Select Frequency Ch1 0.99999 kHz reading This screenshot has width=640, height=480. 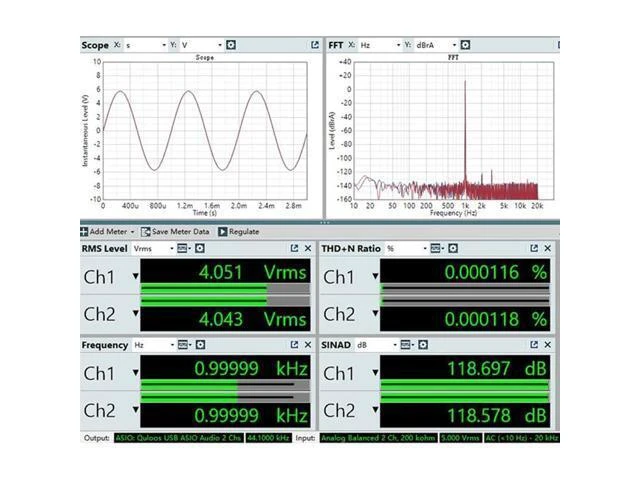(251, 369)
